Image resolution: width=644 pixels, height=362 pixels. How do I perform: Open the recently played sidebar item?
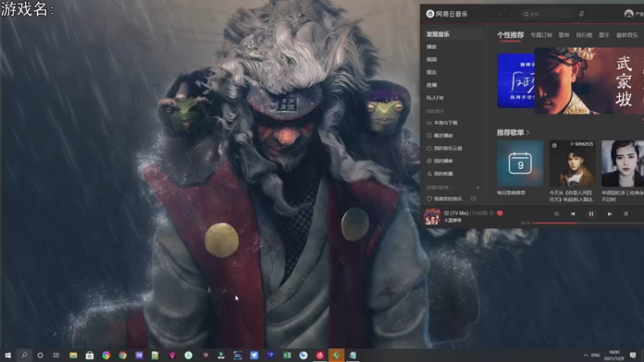click(440, 135)
